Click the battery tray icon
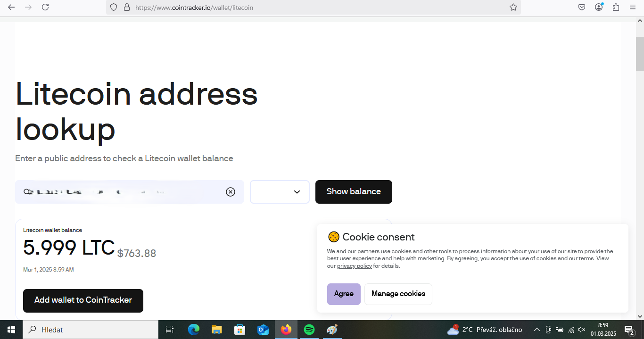The width and height of the screenshot is (644, 339). [560, 330]
